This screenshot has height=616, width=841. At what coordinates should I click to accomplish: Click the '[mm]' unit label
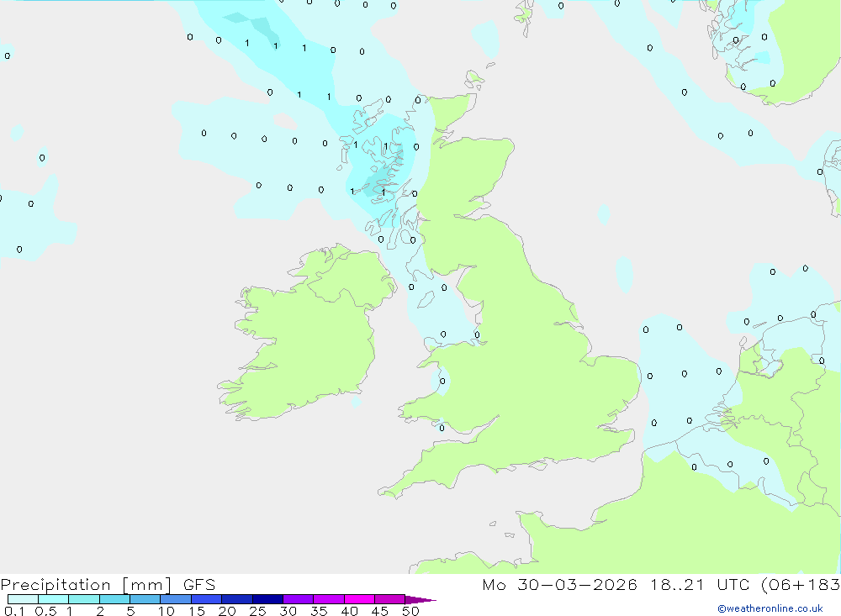pos(147,585)
